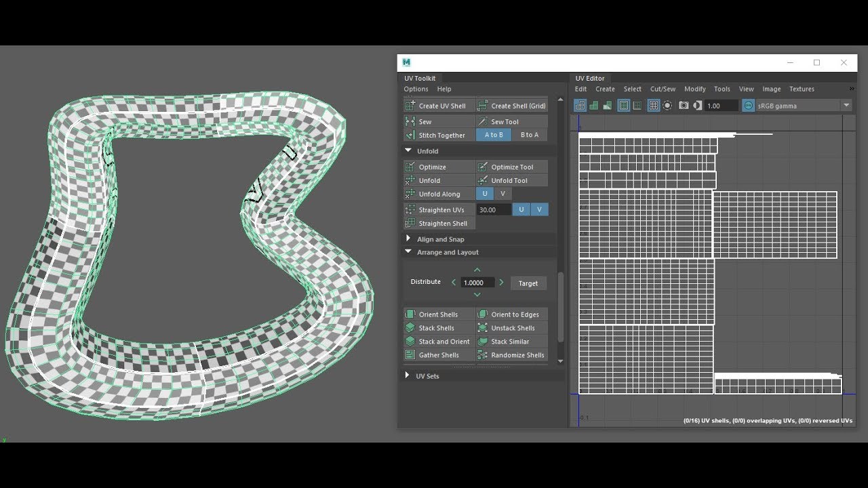
Task: Open the Textures menu
Action: coord(802,89)
